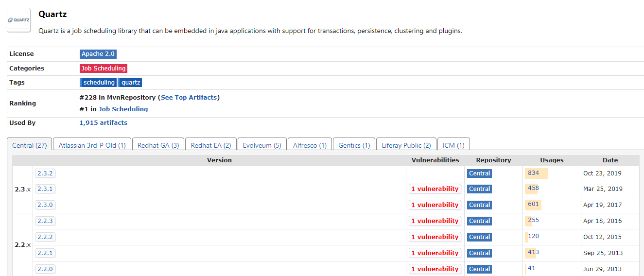
Task: Switch to Liferay Public (2) tab
Action: click(406, 145)
